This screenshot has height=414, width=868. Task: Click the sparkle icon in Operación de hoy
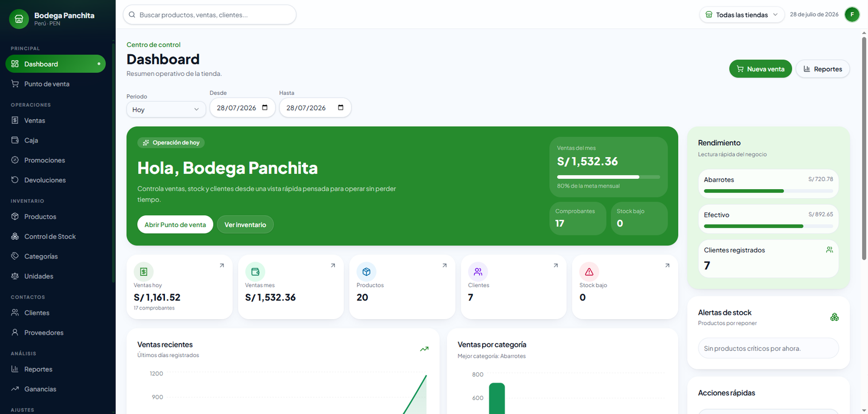coord(146,143)
